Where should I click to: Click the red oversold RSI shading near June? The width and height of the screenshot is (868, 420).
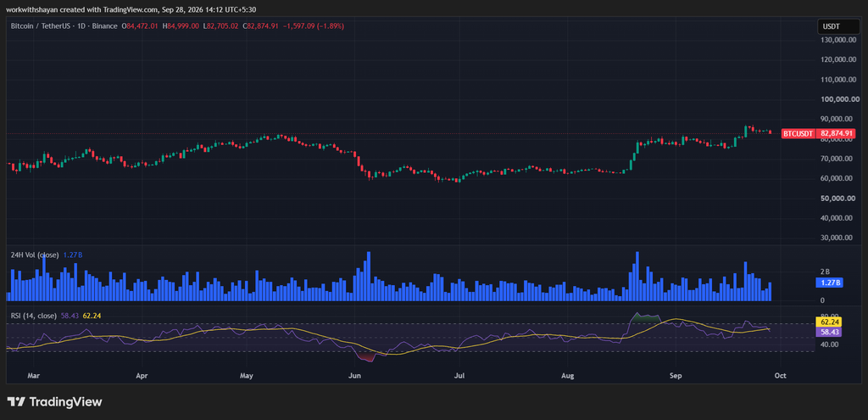[x=365, y=356]
